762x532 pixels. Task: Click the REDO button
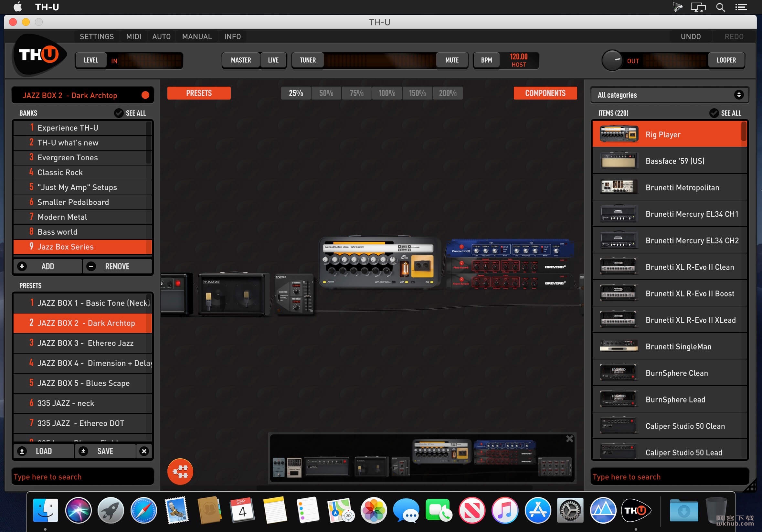pyautogui.click(x=734, y=37)
